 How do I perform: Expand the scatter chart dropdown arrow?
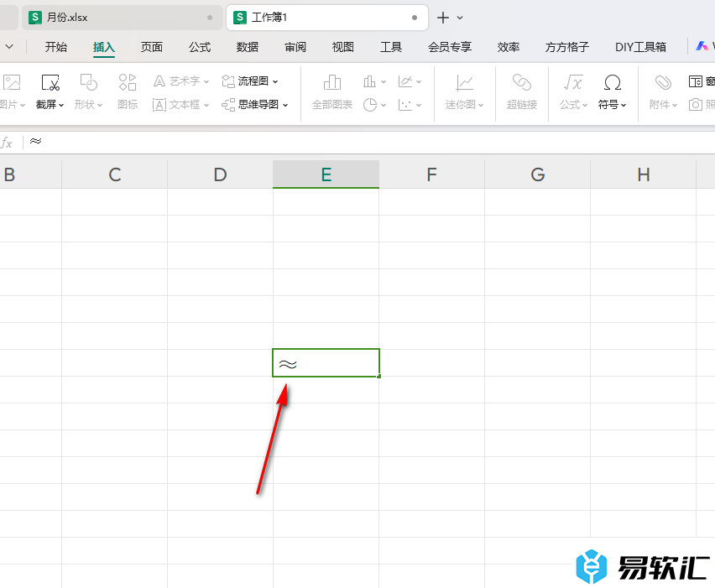[419, 106]
